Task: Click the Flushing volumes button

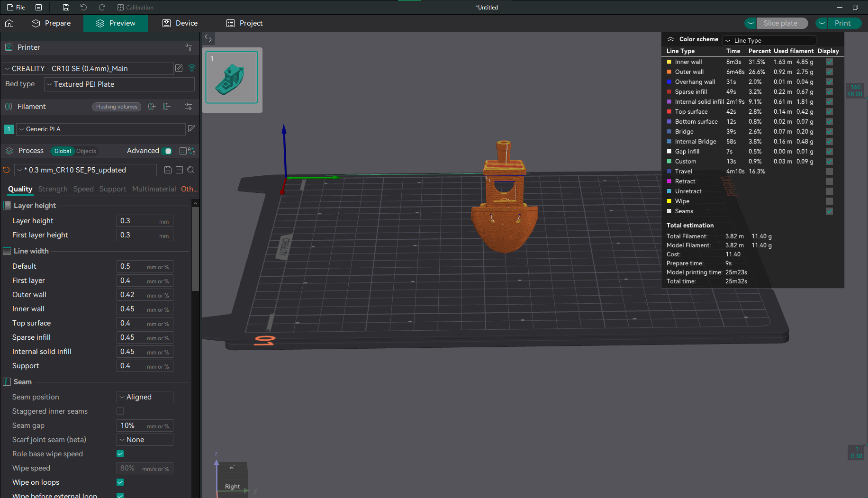Action: click(x=117, y=107)
